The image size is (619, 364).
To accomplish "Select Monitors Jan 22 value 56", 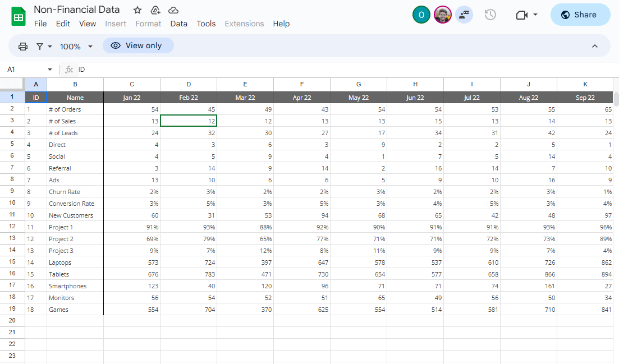I will [x=132, y=298].
